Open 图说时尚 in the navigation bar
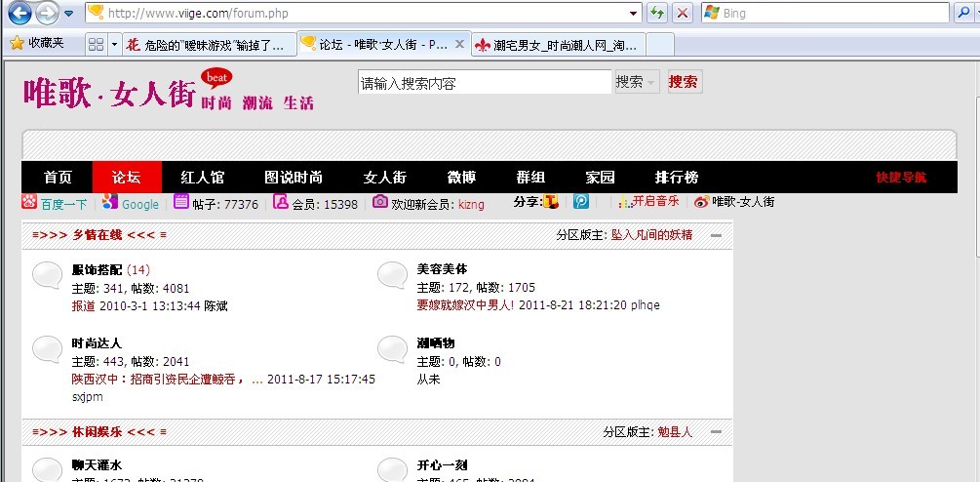Screen dimensions: 980x482 point(294,178)
